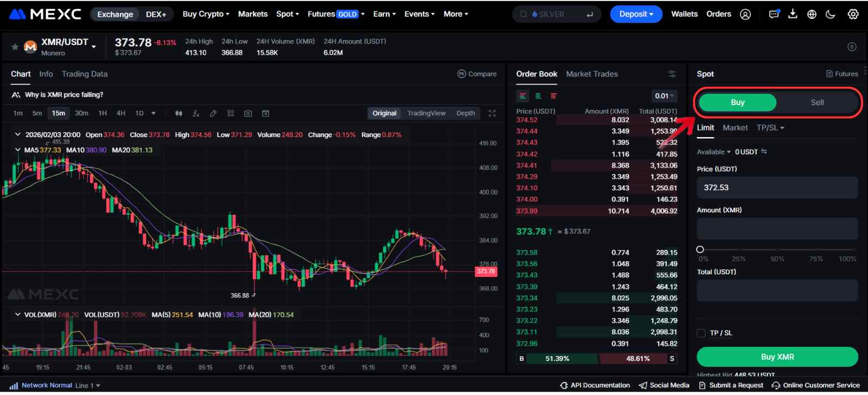Switch to the Exchange mode
Image resolution: width=868 pixels, height=395 pixels.
point(115,14)
